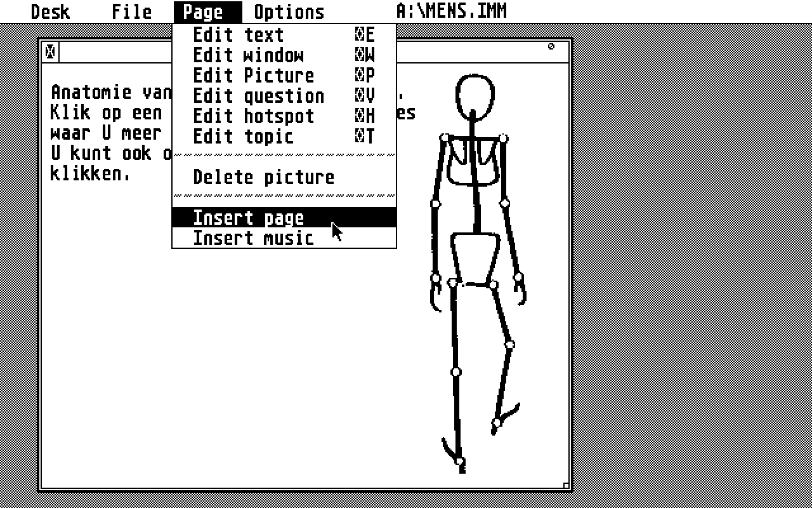Screen dimensions: 812x508
Task: Open the File menu
Action: point(131,10)
